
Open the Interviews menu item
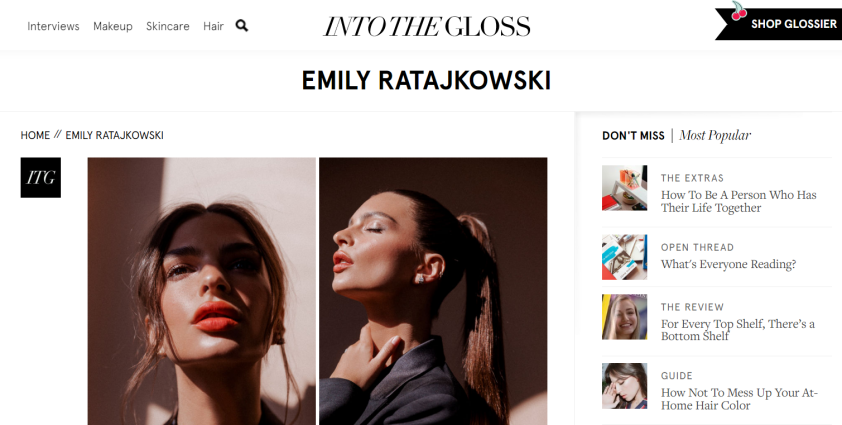pos(53,26)
